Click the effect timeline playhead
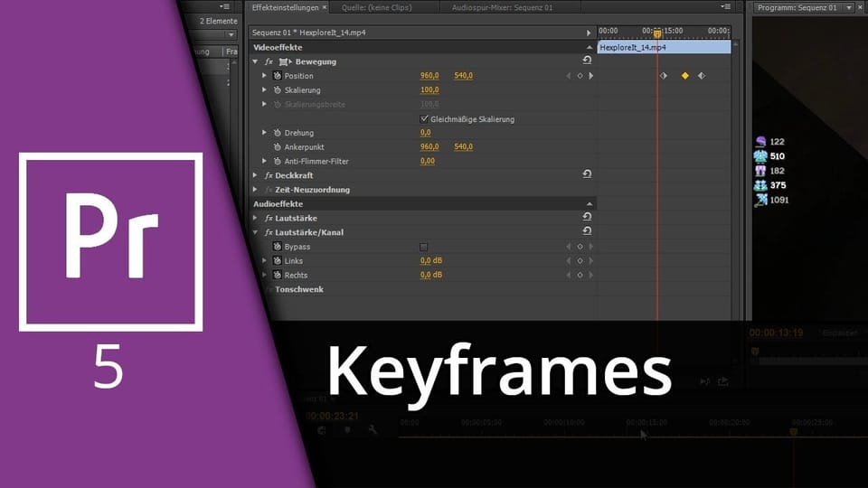This screenshot has height=488, width=868. pos(657,33)
